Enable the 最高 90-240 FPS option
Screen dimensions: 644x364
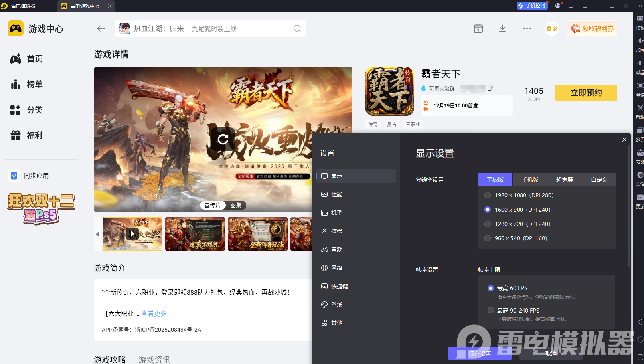coord(491,310)
